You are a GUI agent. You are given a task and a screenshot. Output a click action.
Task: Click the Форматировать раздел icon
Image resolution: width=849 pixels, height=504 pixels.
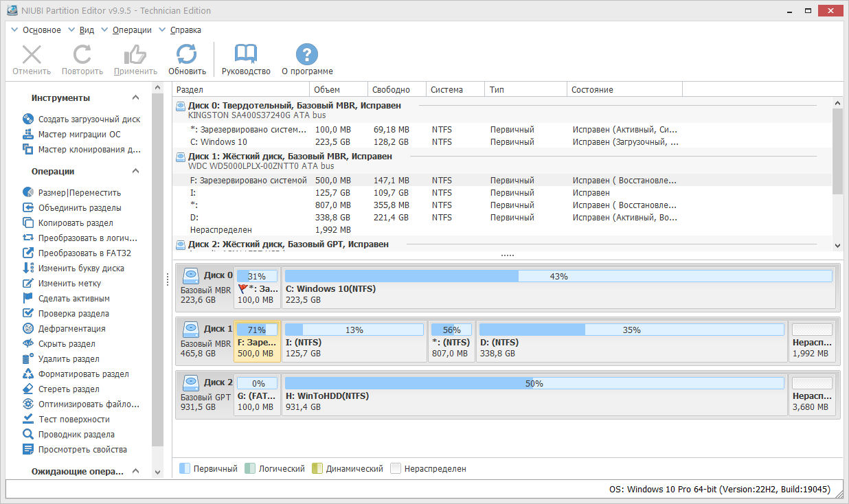[x=28, y=374]
